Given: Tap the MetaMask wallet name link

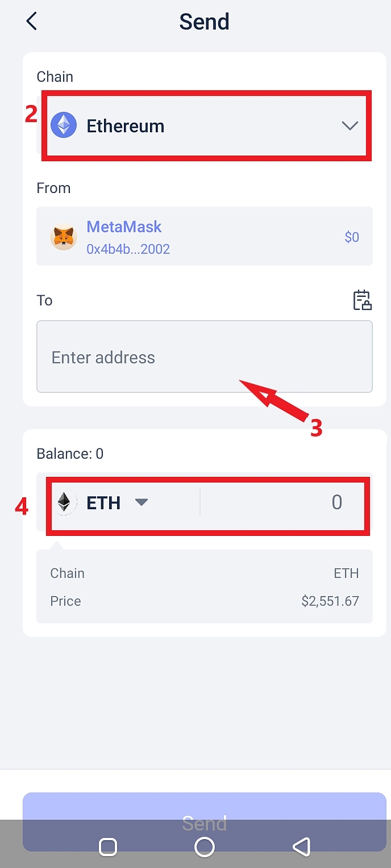Looking at the screenshot, I should pos(124,227).
